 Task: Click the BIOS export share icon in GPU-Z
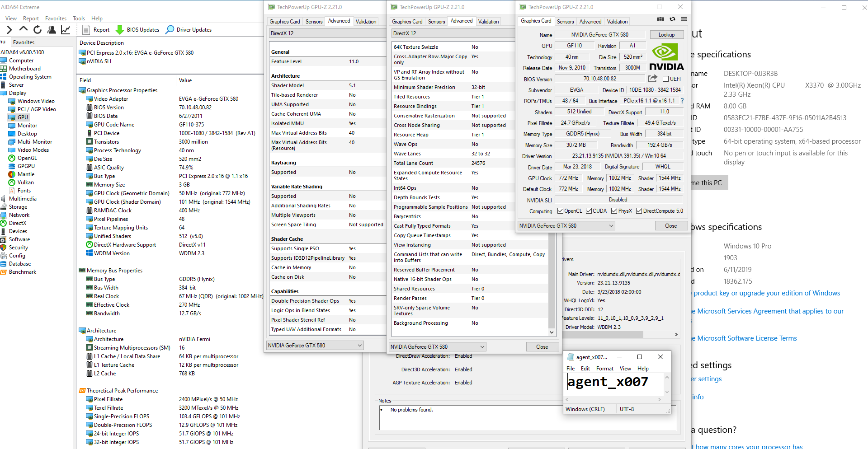point(652,79)
